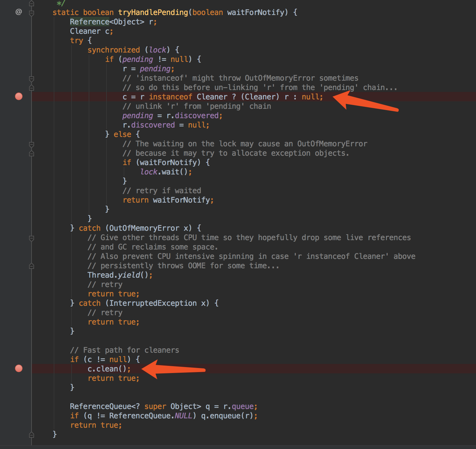Fold comment starting 'The waiting on the lock'
The height and width of the screenshot is (449, 476).
pyautogui.click(x=32, y=144)
